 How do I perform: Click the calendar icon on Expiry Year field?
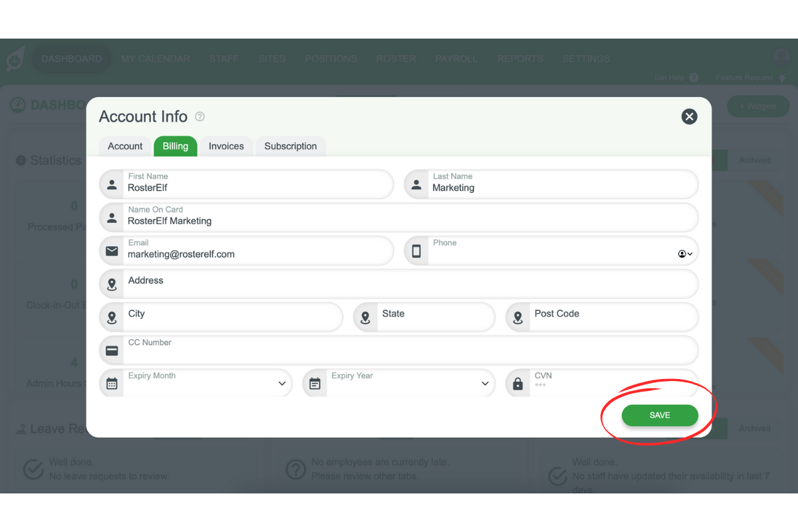tap(315, 383)
